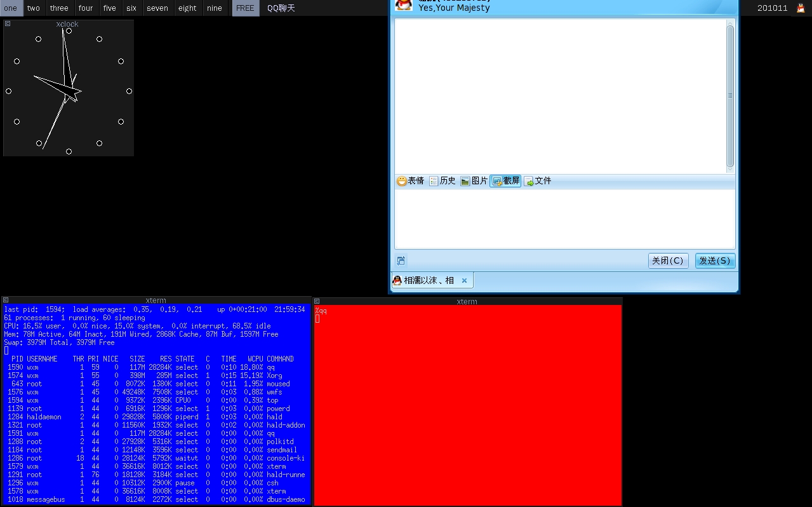Click the xclock clock face
Screen dimensions: 812x507
(x=69, y=91)
